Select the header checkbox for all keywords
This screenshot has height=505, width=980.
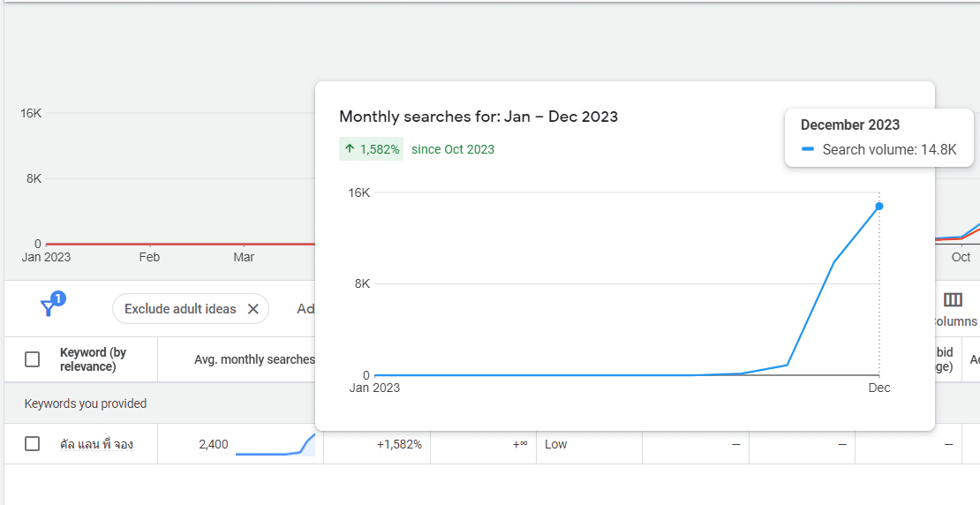33,359
